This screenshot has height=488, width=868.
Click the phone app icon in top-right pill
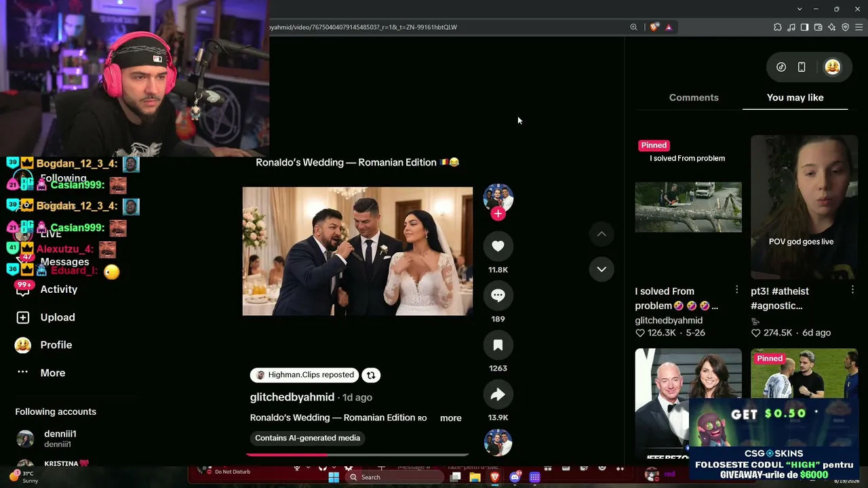802,67
